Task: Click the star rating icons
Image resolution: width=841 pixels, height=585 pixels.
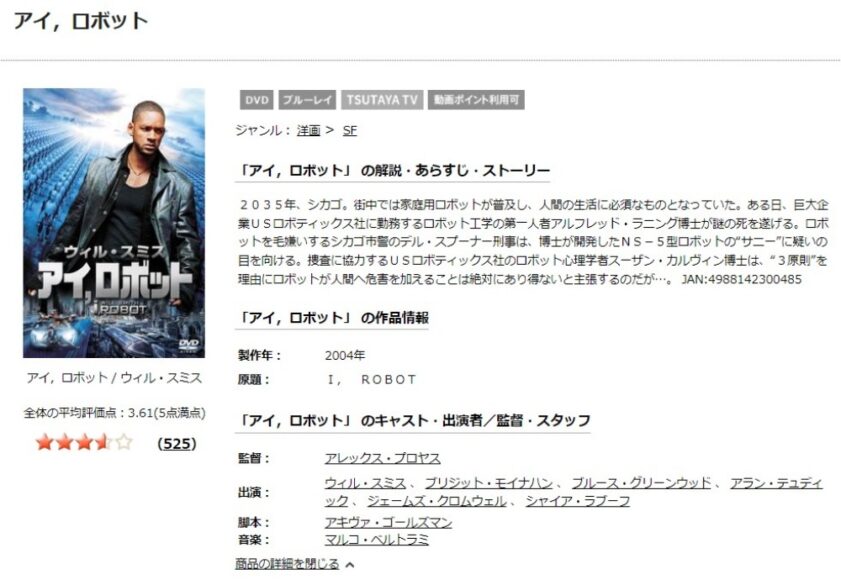Action: [84, 443]
